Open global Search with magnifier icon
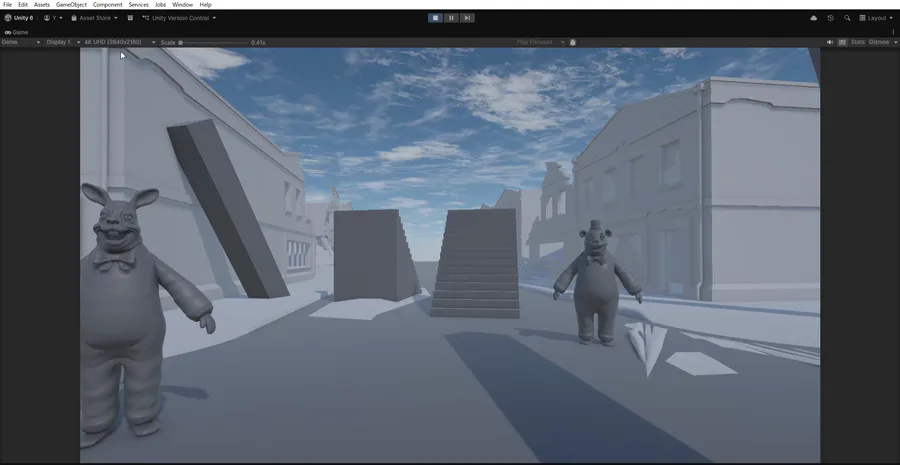This screenshot has height=465, width=900. coord(847,18)
